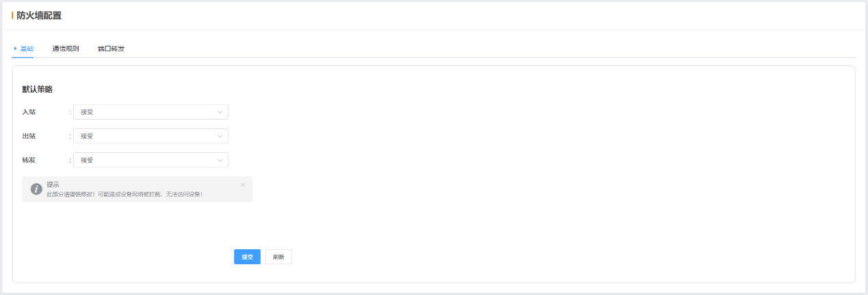The height and width of the screenshot is (295, 868).
Task: Click the warning message text in the hint
Action: [124, 195]
